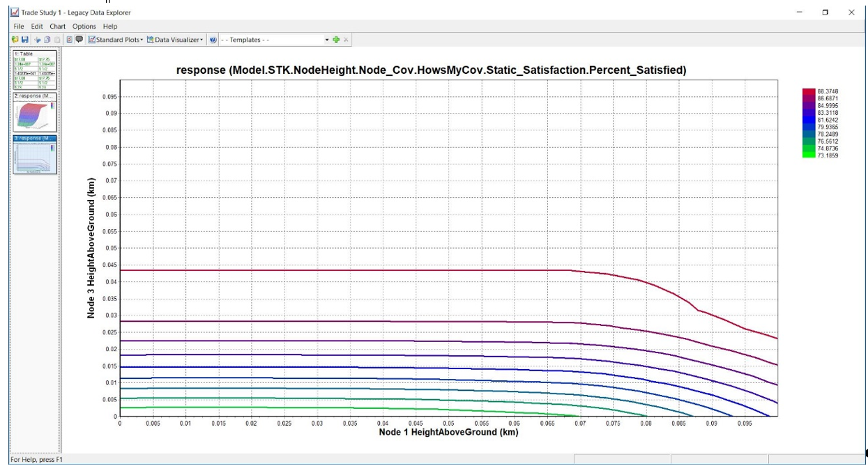Click the blue save disk icon
This screenshot has height=466, width=868.
point(25,40)
